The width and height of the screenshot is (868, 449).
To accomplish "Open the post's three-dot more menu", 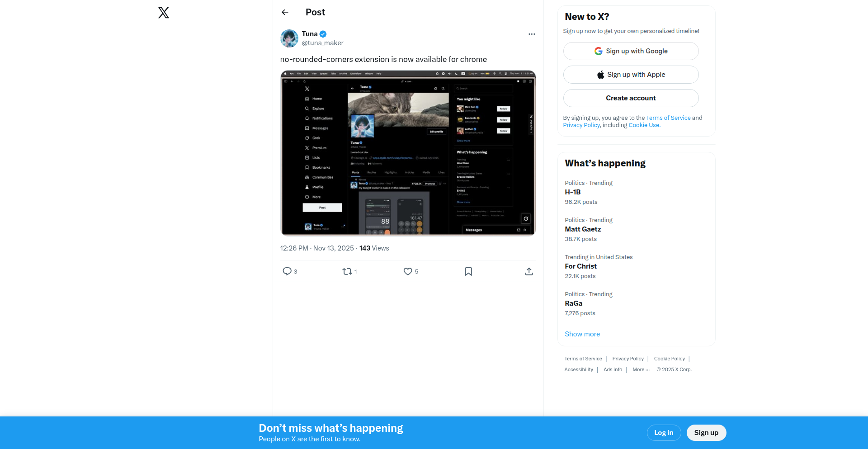I will pyautogui.click(x=532, y=34).
